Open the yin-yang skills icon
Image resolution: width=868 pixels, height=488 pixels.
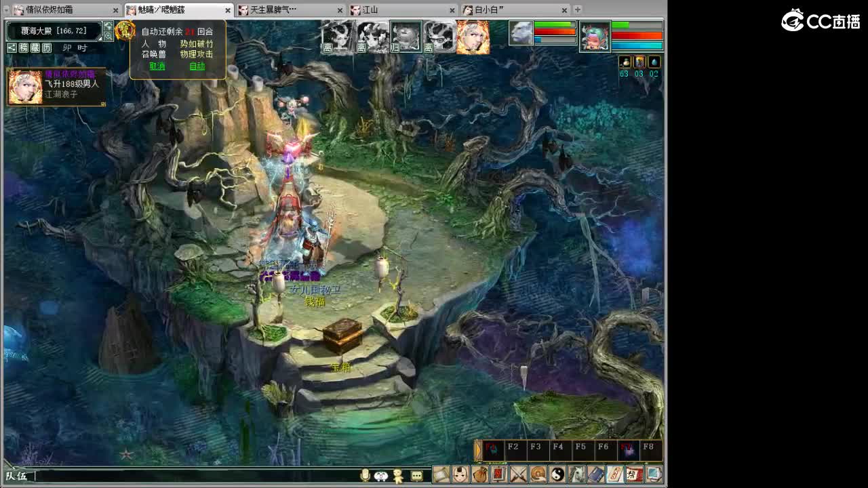click(557, 474)
